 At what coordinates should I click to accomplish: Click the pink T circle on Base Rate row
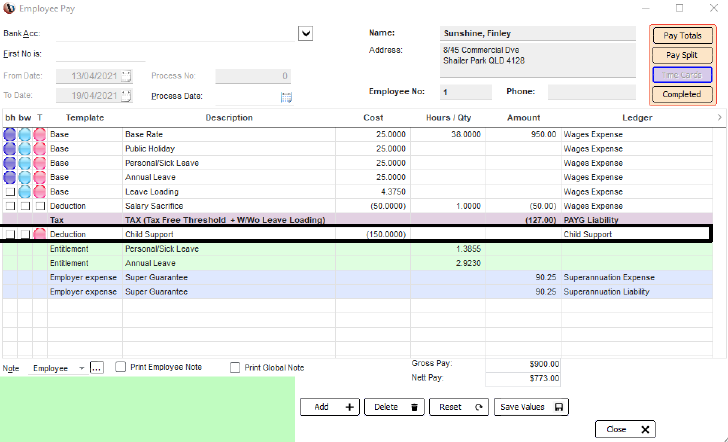tap(40, 135)
